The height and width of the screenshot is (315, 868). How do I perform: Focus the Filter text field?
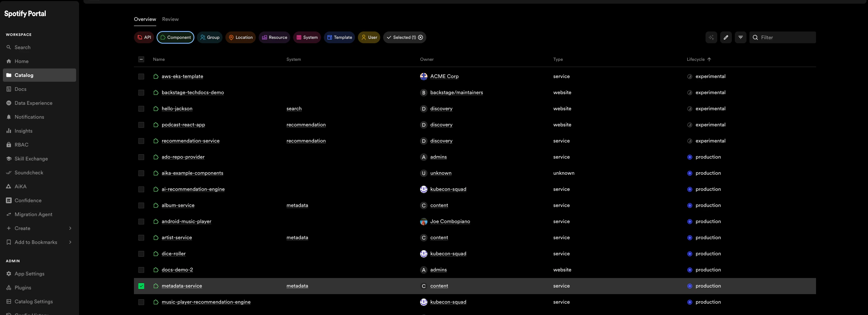coord(783,37)
